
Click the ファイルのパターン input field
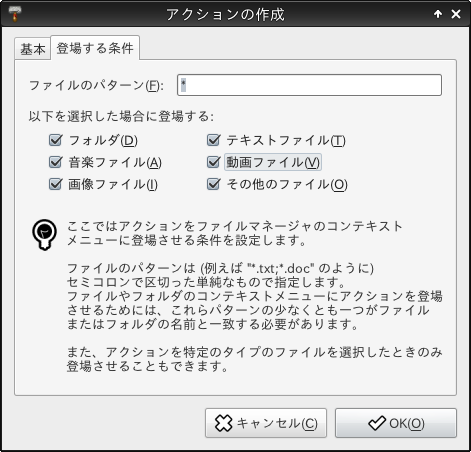309,85
